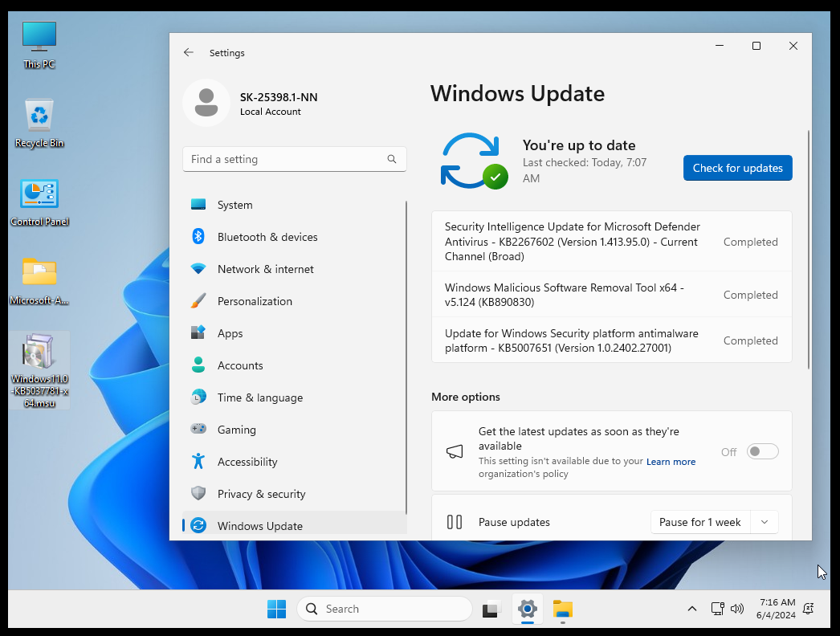Click the Windows Update sync icon in sidebar
Screen dimensions: 840x636
198,526
